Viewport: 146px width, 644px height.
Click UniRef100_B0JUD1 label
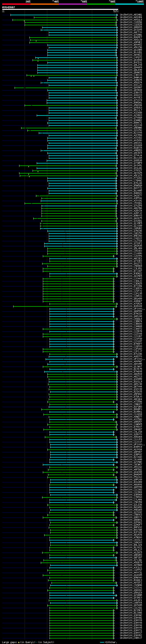click(x=131, y=52)
